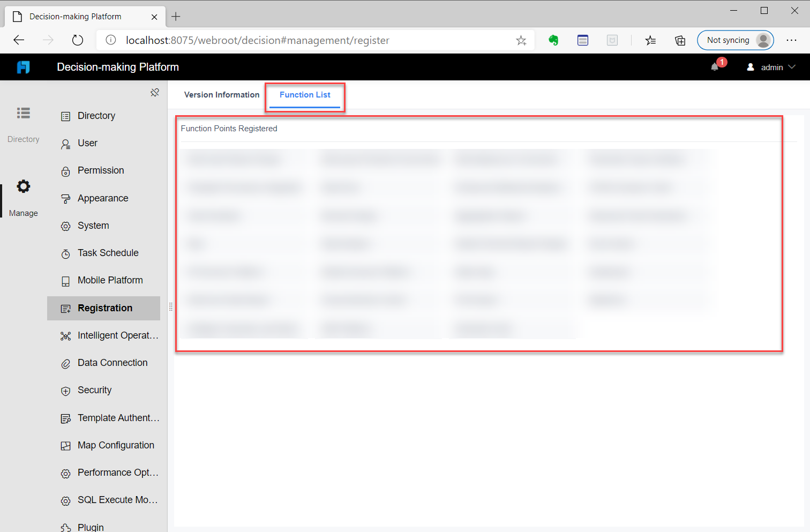Open the notification bell
This screenshot has height=532, width=810.
[x=715, y=67]
